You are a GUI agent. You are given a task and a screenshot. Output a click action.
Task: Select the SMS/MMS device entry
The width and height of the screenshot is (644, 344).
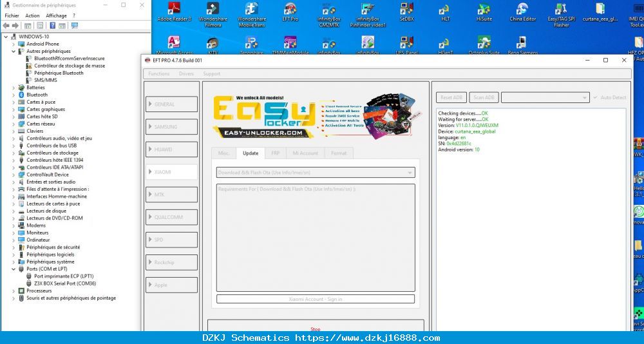(45, 80)
